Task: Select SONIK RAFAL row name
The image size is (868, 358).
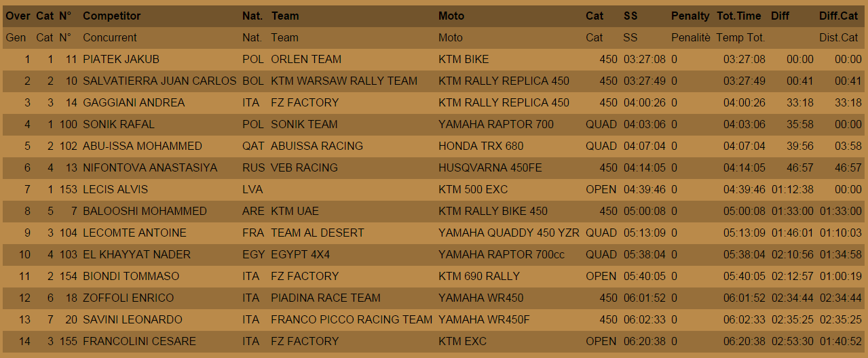Action: click(x=119, y=124)
